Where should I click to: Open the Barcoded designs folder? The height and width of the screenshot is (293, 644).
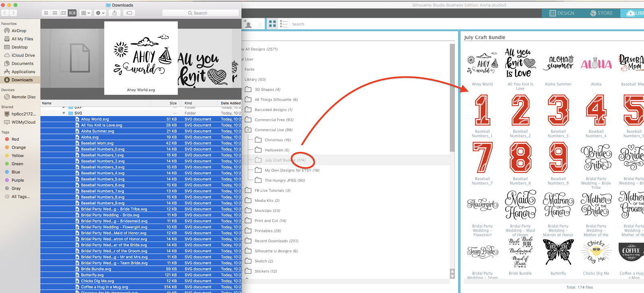pyautogui.click(x=269, y=110)
